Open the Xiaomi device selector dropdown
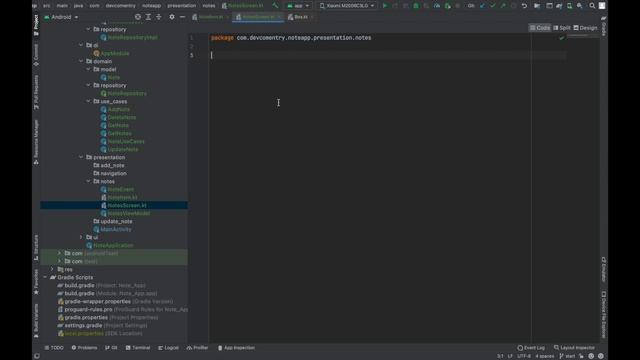This screenshot has height=360, width=640. (x=347, y=6)
